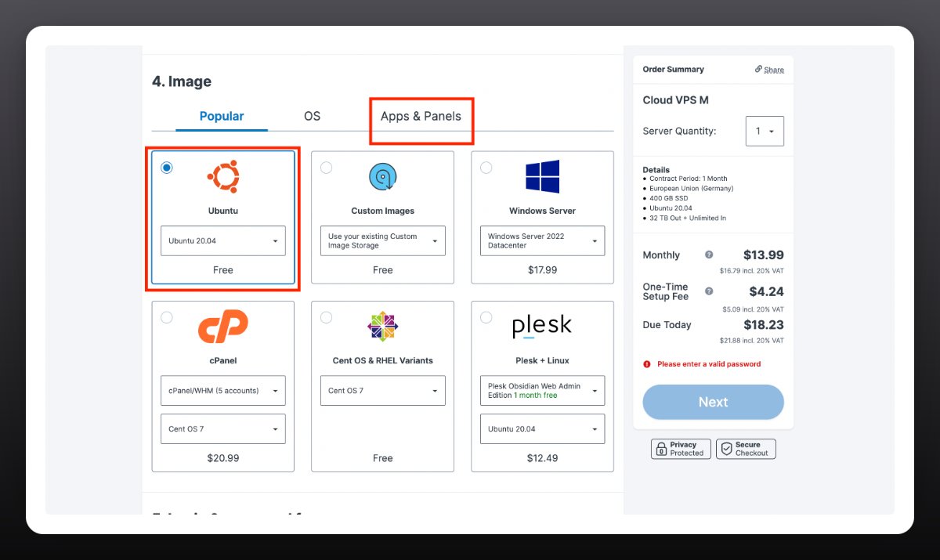Click the Windows Server logo
The image size is (940, 560).
pos(542,177)
